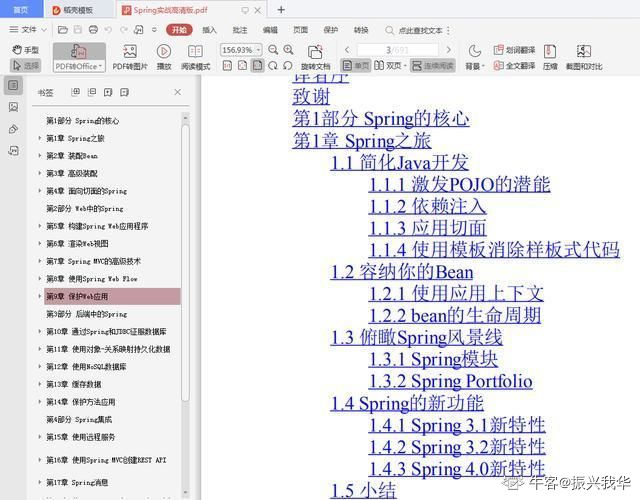Click the redo arrow icon
The width and height of the screenshot is (640, 500).
(x=124, y=30)
